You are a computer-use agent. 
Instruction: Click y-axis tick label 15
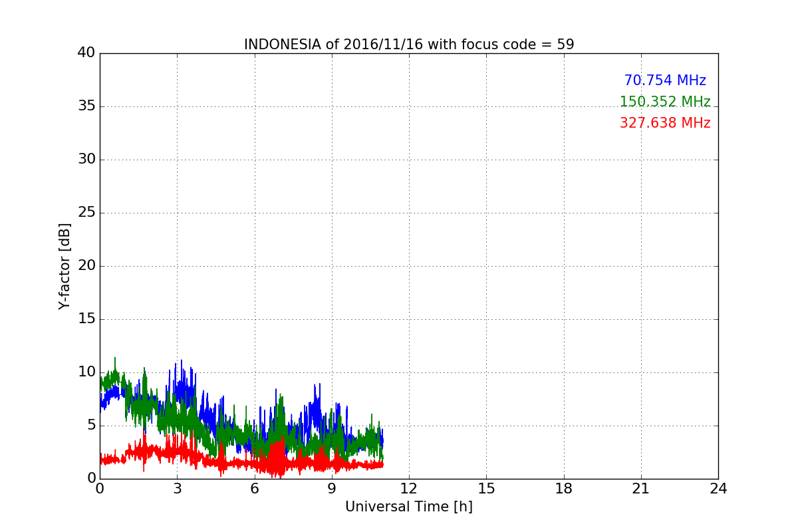pyautogui.click(x=86, y=319)
